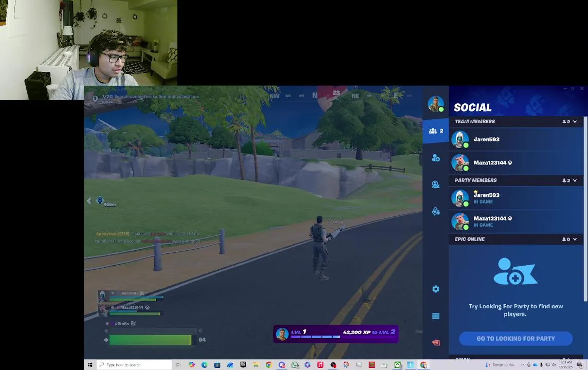Open voice chat privacy icon with lock
Image resolution: width=588 pixels, height=370 pixels.
coord(435,211)
